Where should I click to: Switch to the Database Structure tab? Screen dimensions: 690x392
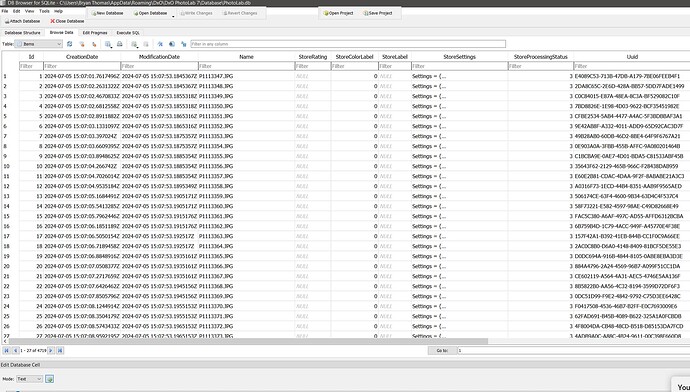click(x=22, y=33)
